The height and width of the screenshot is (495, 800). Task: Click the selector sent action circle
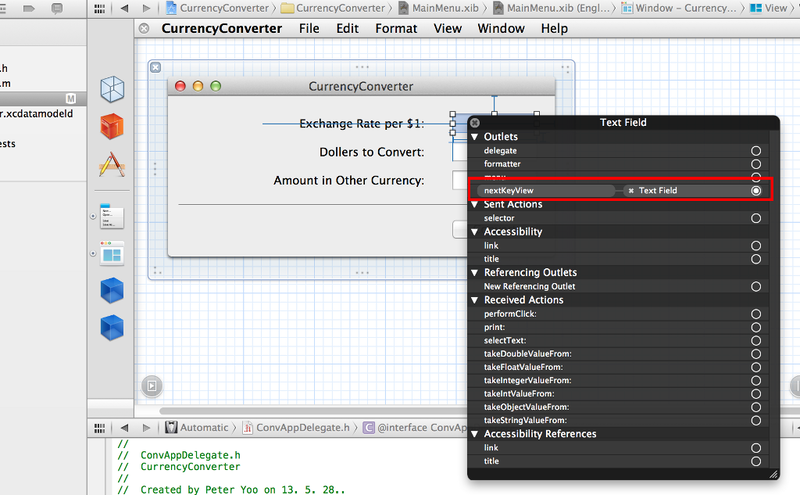pyautogui.click(x=756, y=218)
